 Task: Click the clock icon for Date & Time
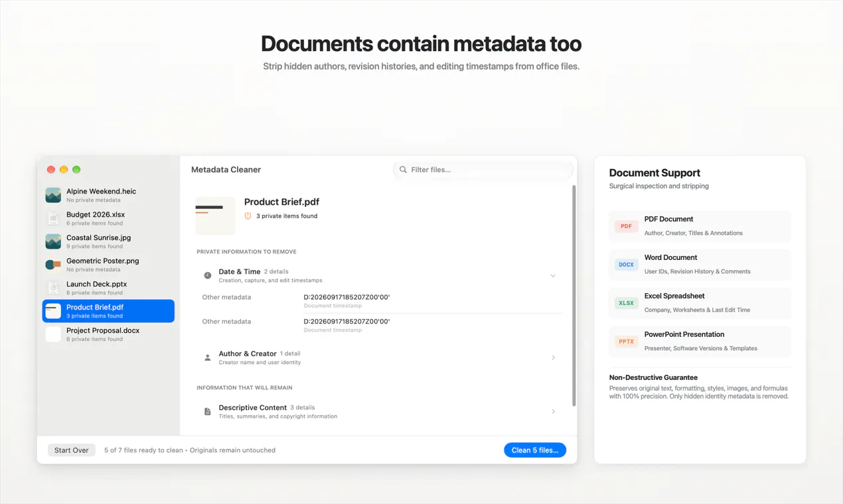point(207,275)
